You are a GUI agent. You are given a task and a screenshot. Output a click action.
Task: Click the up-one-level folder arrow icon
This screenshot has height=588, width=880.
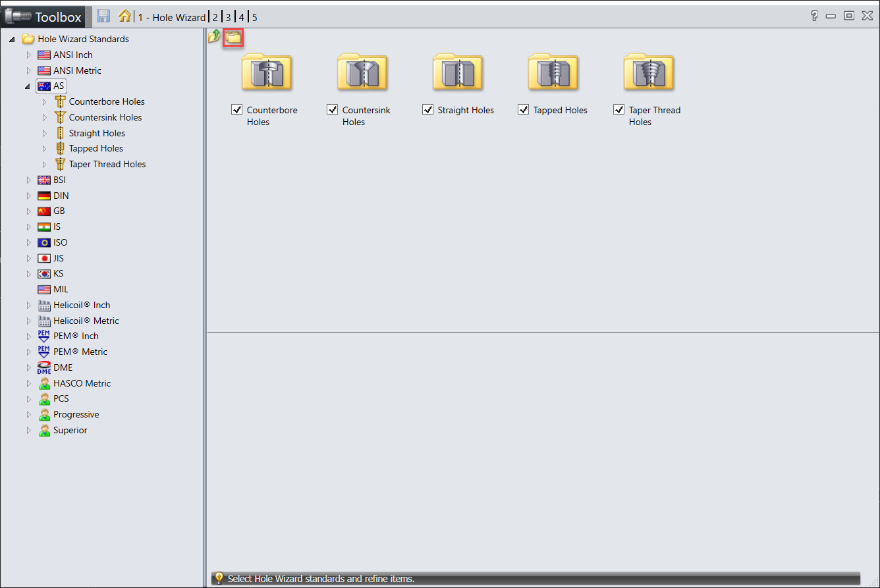[x=214, y=37]
